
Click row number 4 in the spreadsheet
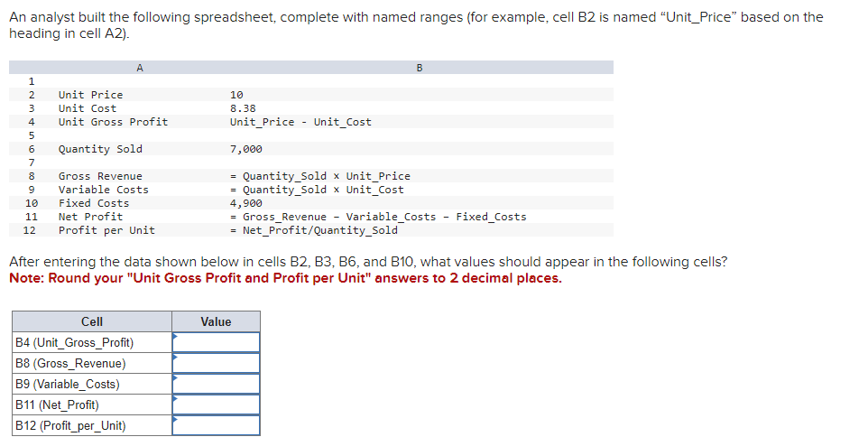coord(32,122)
